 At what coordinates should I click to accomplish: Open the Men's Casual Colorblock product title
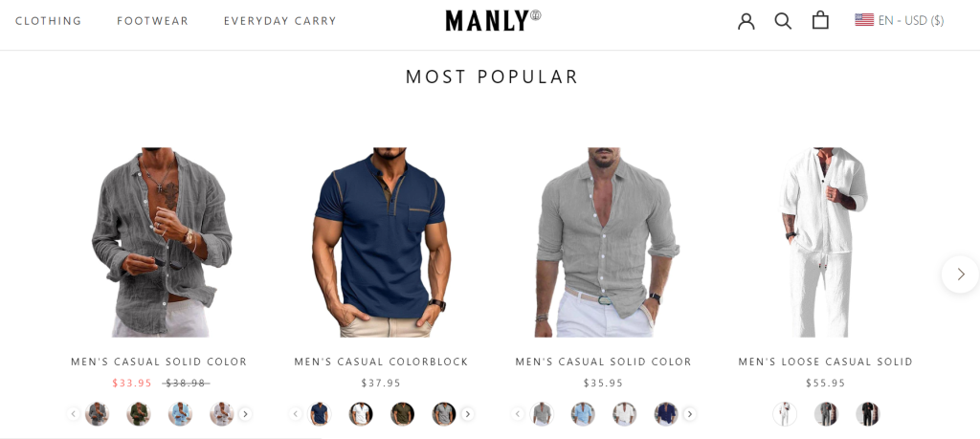381,362
